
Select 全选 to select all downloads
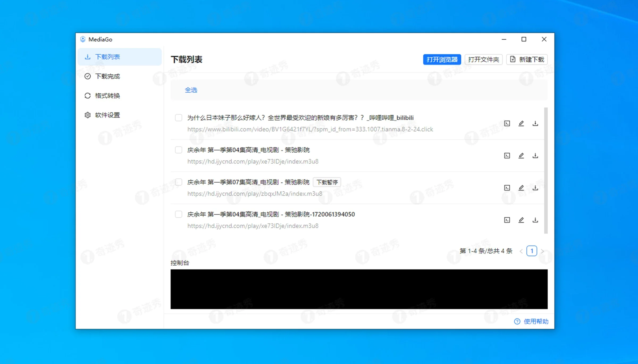coord(191,90)
